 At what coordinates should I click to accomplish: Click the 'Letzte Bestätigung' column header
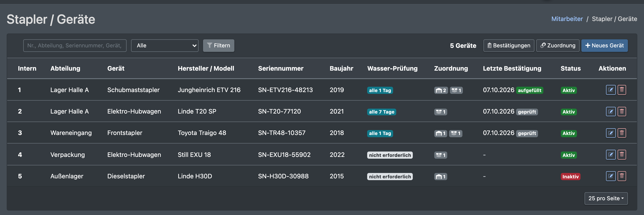[x=512, y=68]
